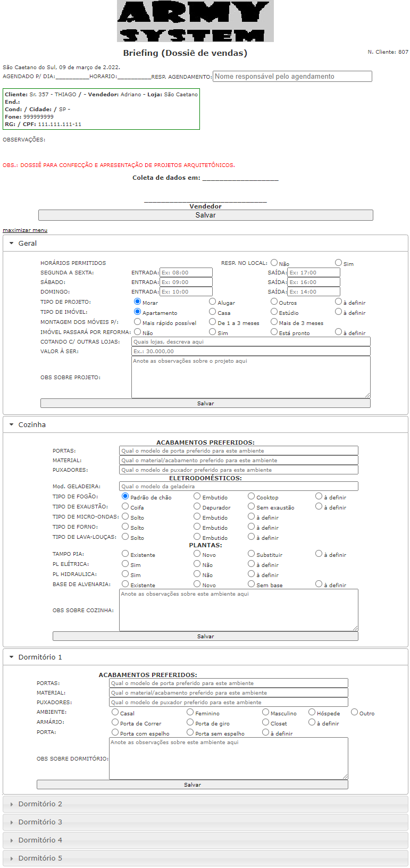Select Coifa as tipo de exaustão
Image resolution: width=410 pixels, height=868 pixels.
click(x=125, y=506)
